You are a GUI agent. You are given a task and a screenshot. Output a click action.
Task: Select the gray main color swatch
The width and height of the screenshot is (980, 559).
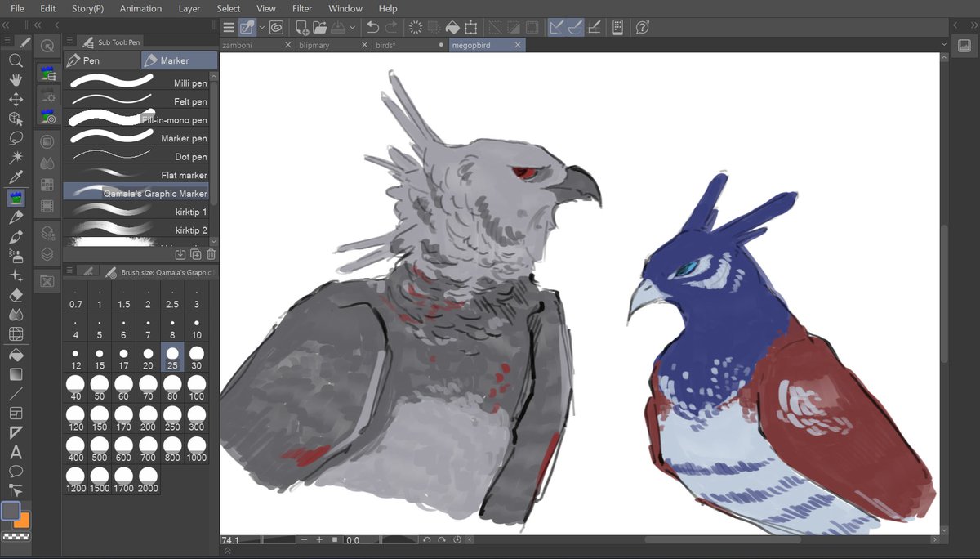(x=11, y=511)
